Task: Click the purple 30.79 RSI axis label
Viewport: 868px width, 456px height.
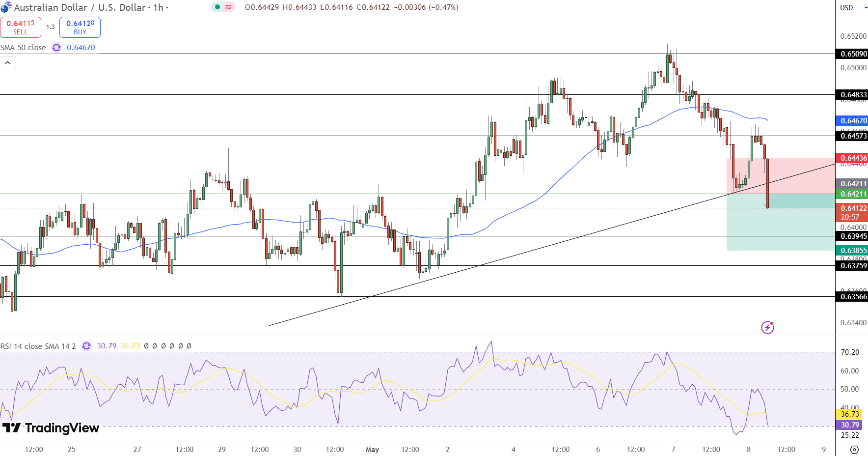Action: [850, 425]
